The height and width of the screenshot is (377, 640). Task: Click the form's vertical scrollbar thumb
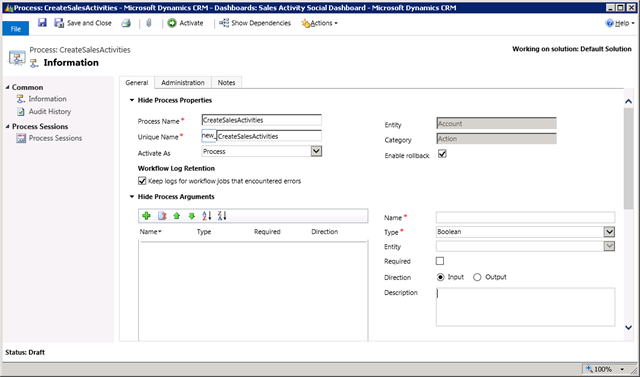click(629, 159)
